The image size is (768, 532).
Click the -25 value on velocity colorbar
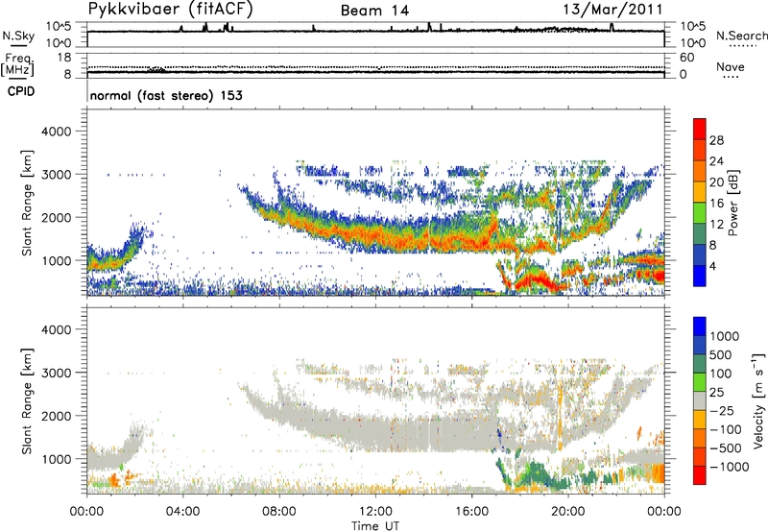click(722, 411)
